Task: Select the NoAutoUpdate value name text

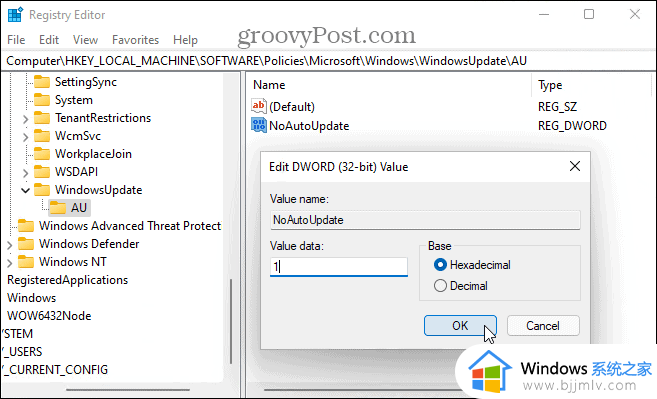Action: (x=309, y=126)
